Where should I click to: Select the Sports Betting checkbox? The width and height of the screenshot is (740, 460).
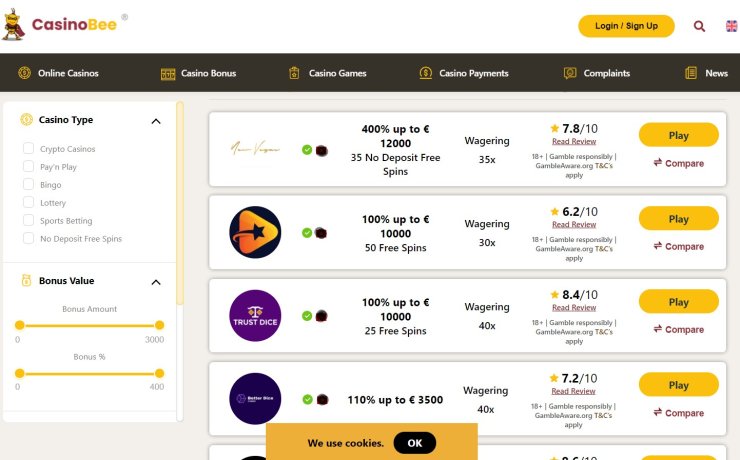pos(28,220)
